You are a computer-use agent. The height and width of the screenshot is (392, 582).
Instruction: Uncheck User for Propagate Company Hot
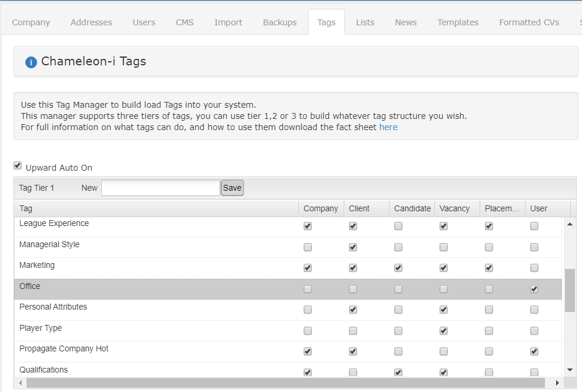534,351
